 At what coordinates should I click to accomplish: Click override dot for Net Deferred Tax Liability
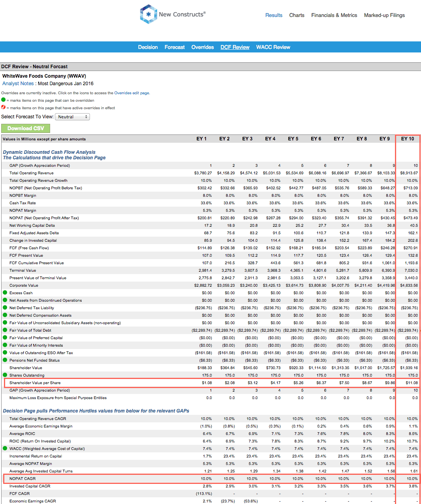tap(5, 308)
